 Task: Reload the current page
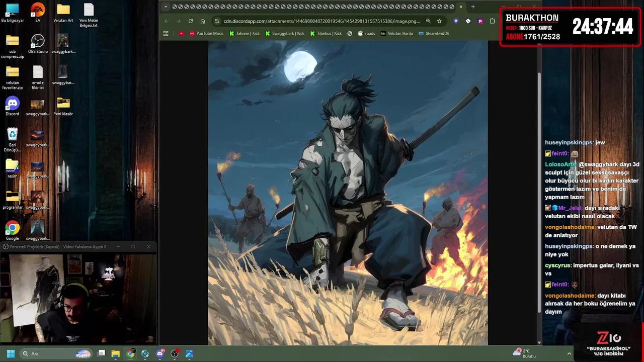191,21
